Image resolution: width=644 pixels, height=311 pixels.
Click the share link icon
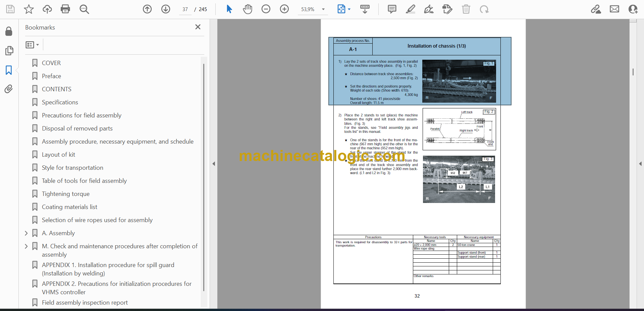click(x=596, y=9)
